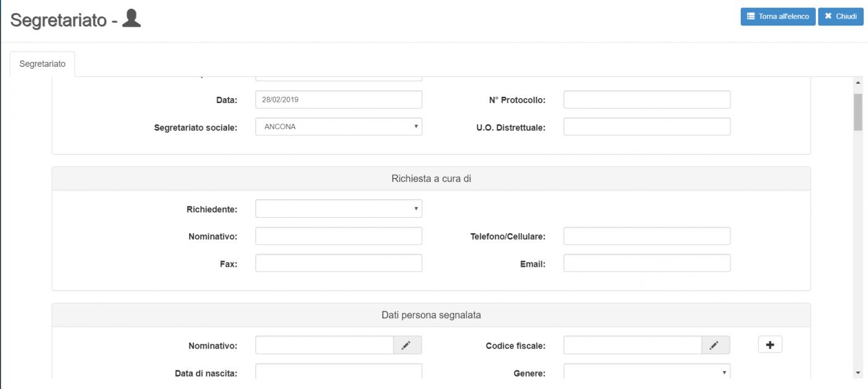Viewport: 868px width, 389px height.
Task: Open the Segretariato sociale dropdown
Action: [339, 127]
